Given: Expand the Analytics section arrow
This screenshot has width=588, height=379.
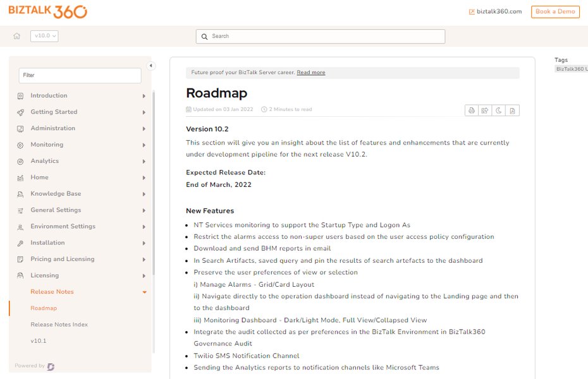Looking at the screenshot, I should pos(144,162).
